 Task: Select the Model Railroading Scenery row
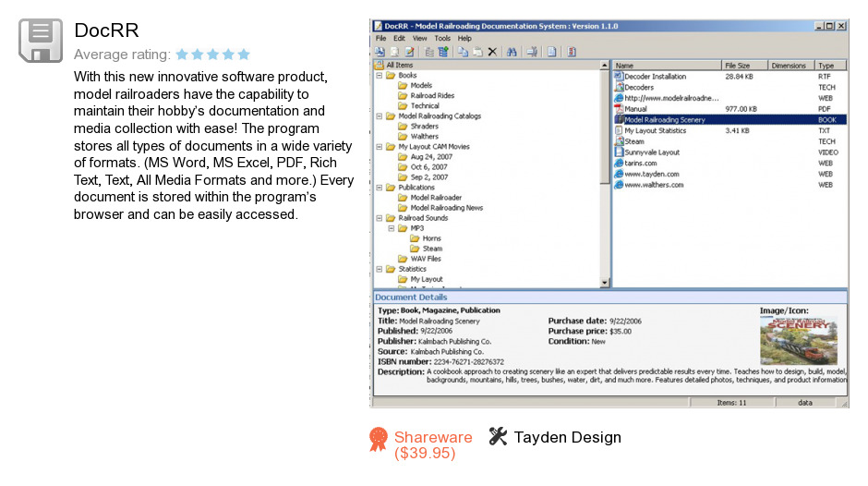pyautogui.click(x=730, y=120)
